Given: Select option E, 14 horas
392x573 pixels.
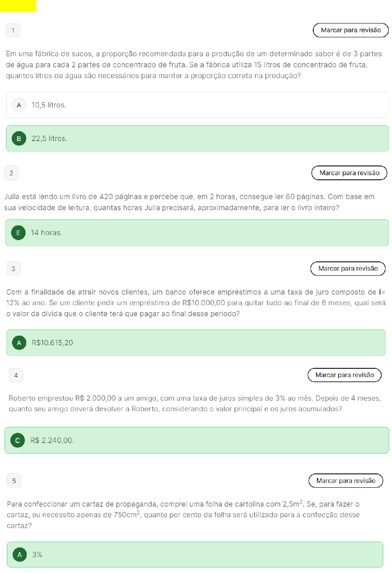Looking at the screenshot, I should pos(197,233).
